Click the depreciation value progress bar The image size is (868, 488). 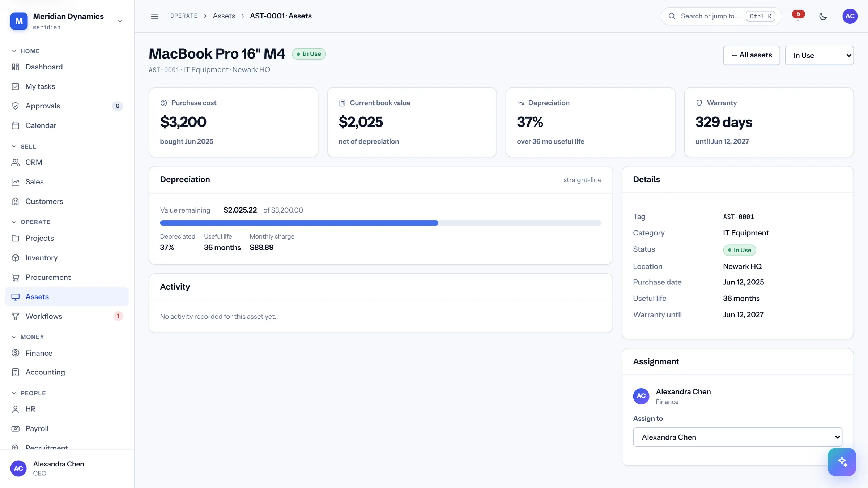point(380,223)
